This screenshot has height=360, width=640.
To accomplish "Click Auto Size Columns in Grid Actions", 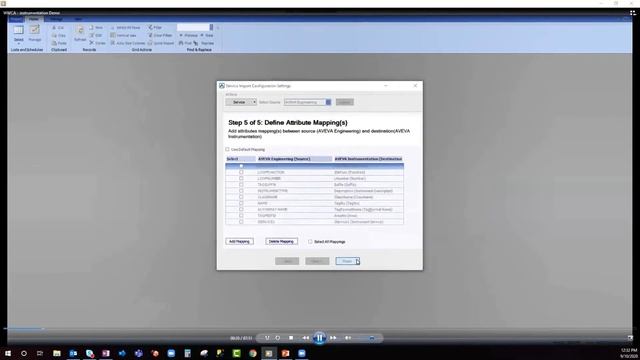I will (127, 43).
